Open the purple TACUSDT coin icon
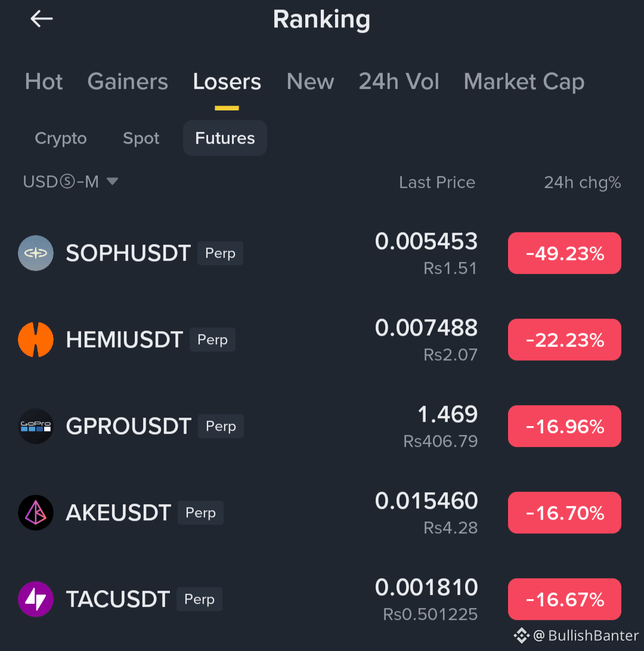The width and height of the screenshot is (644, 651). click(36, 598)
